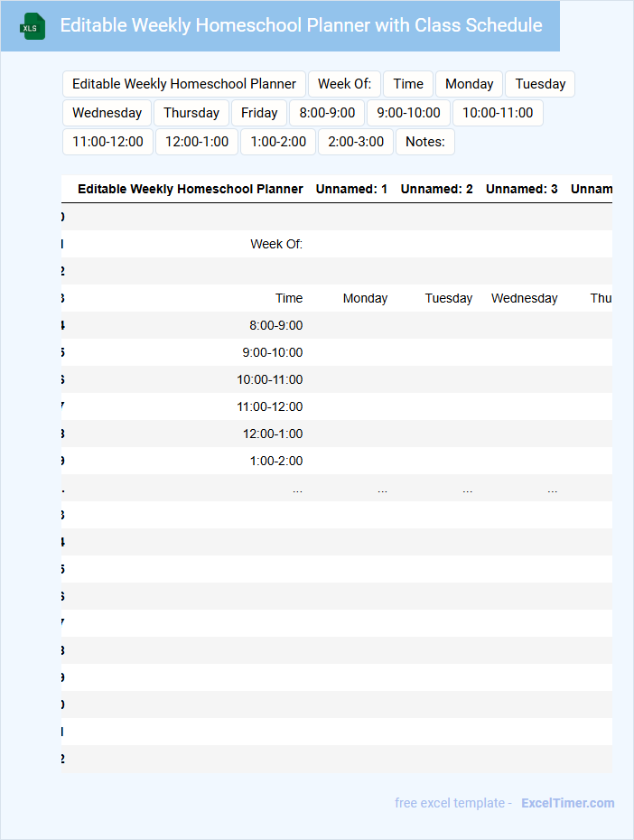
Task: Click the 'Editable Weekly Homeschool Planner' column header
Action: 190,189
